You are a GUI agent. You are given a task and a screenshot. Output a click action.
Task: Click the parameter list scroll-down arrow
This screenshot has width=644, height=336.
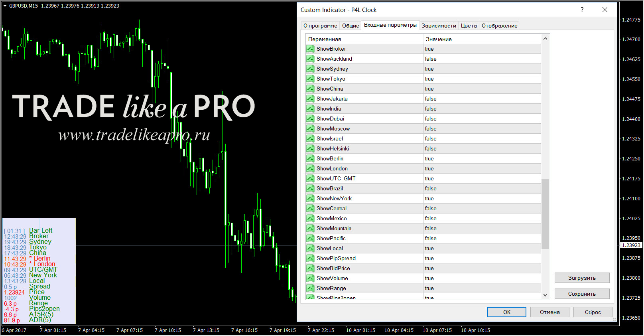coord(545,295)
